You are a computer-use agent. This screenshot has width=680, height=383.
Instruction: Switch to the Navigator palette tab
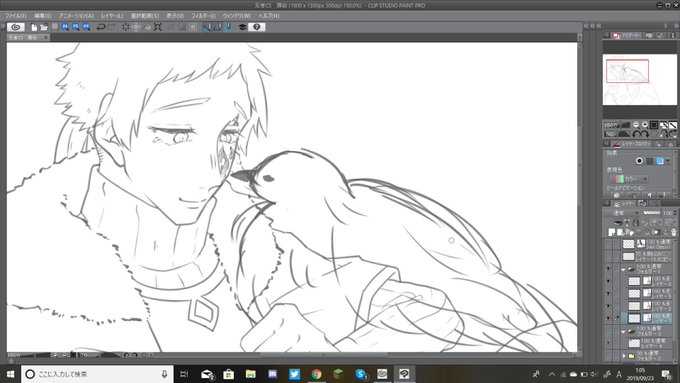coord(627,35)
